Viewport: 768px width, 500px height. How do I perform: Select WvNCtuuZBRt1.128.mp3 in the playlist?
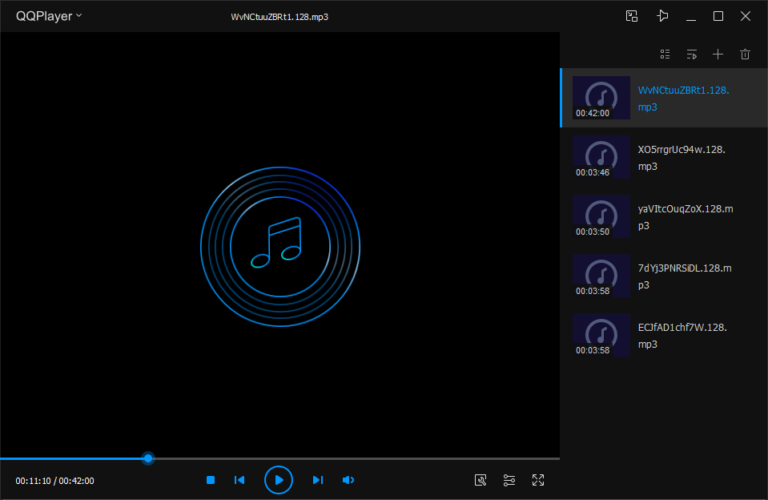(664, 98)
